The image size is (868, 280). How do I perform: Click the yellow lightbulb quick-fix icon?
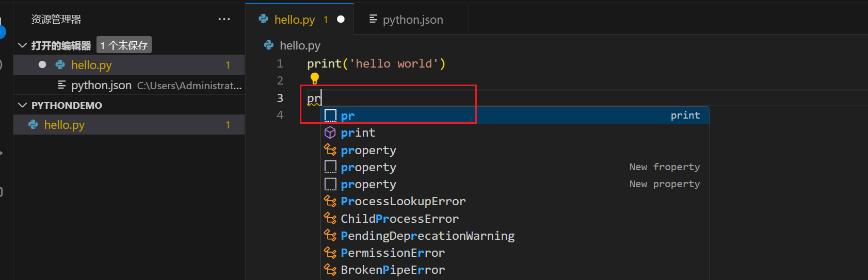pyautogui.click(x=314, y=78)
